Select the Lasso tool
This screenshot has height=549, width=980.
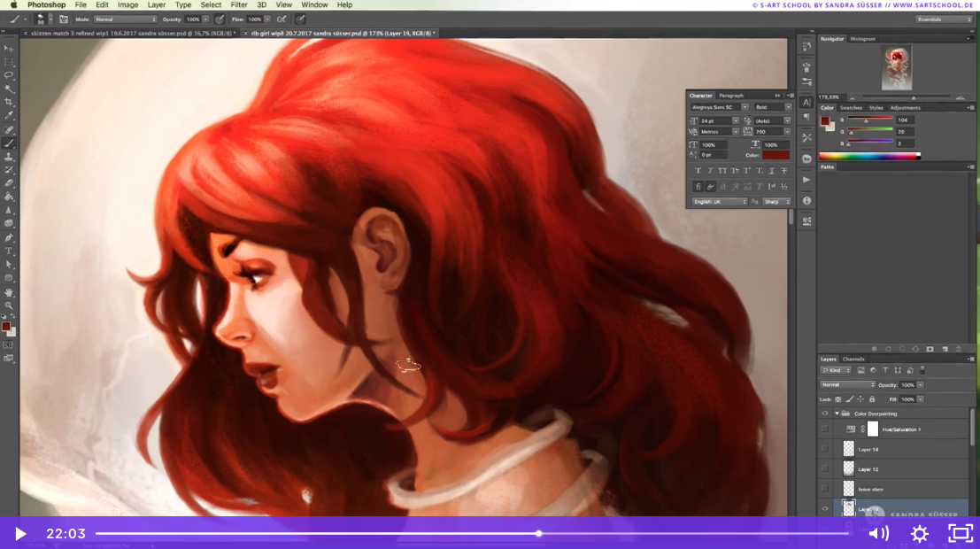[9, 75]
